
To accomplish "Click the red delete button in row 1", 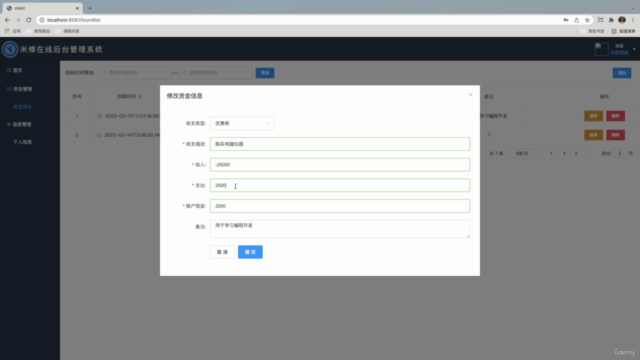I will tap(616, 116).
